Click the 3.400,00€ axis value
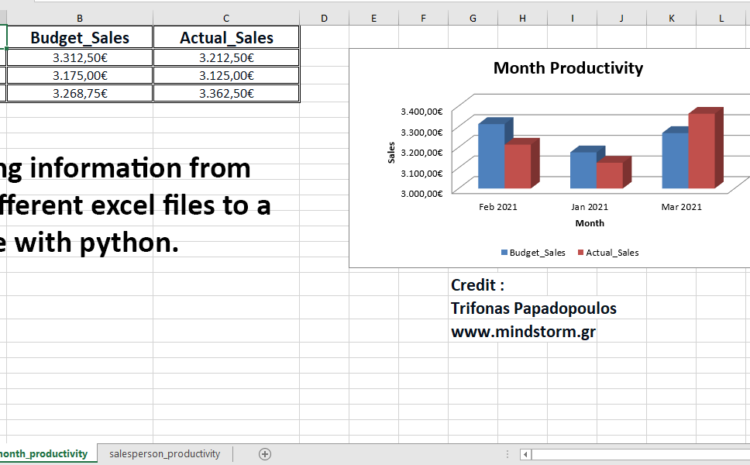Viewport: 750px width, 465px height. (x=421, y=111)
